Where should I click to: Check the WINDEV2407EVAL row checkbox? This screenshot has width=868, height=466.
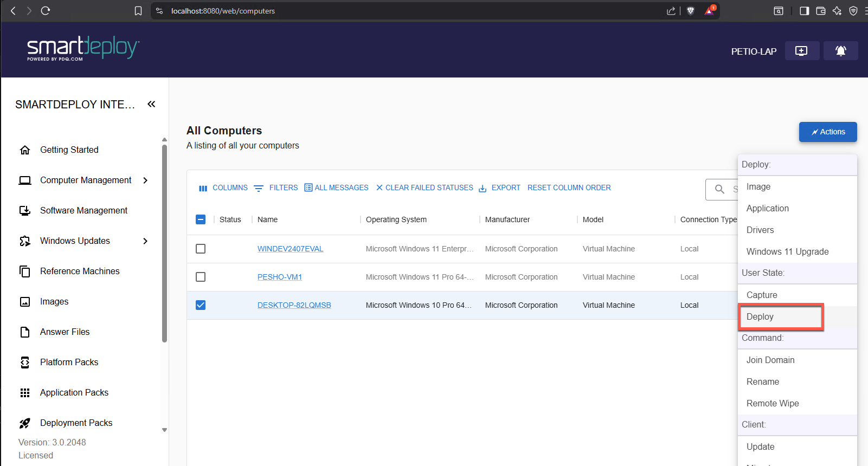[x=201, y=249]
